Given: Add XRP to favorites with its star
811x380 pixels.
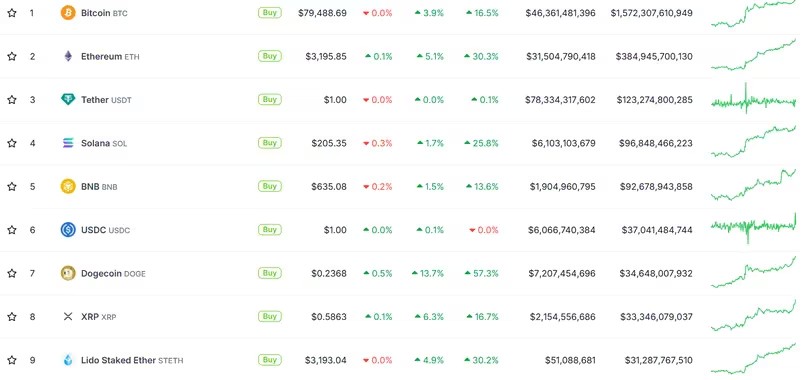Looking at the screenshot, I should click(11, 316).
